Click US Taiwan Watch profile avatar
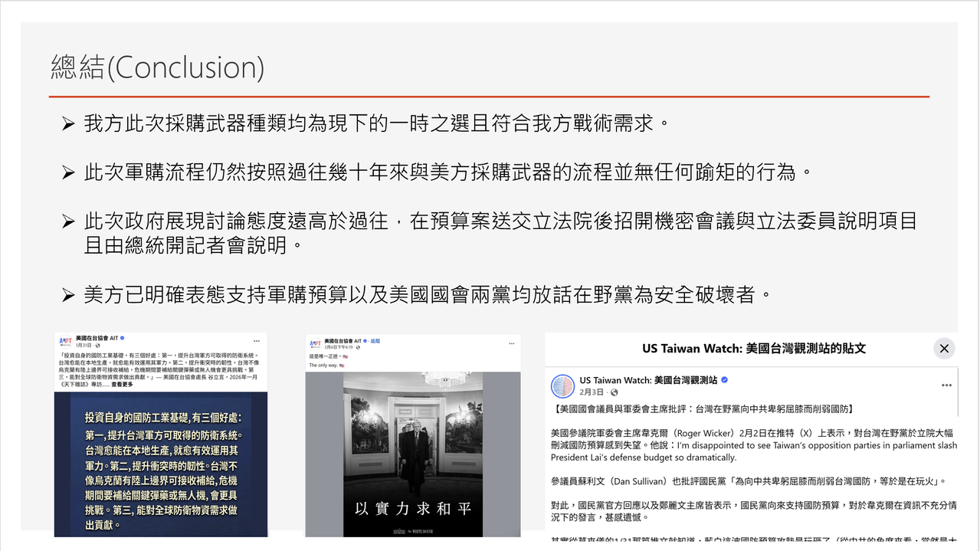 tap(563, 385)
